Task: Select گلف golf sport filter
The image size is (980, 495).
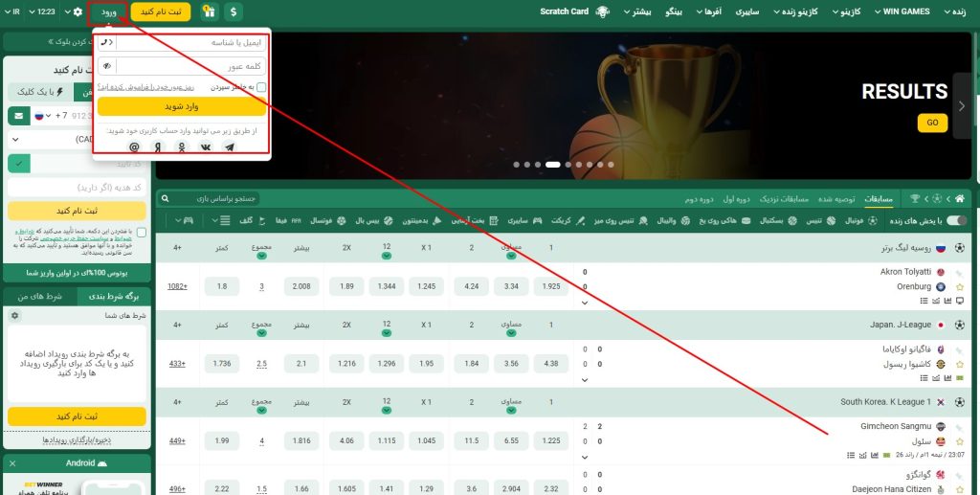Action: tap(253, 220)
